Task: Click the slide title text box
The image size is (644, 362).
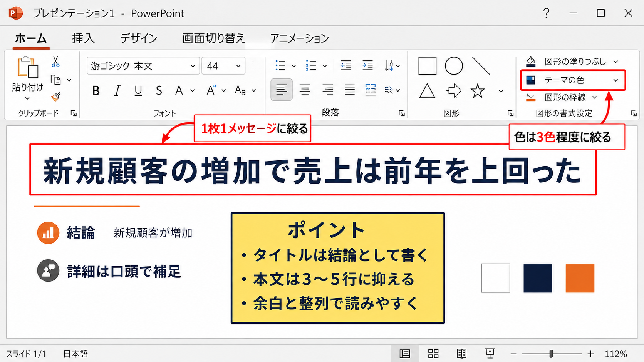Action: [x=313, y=170]
